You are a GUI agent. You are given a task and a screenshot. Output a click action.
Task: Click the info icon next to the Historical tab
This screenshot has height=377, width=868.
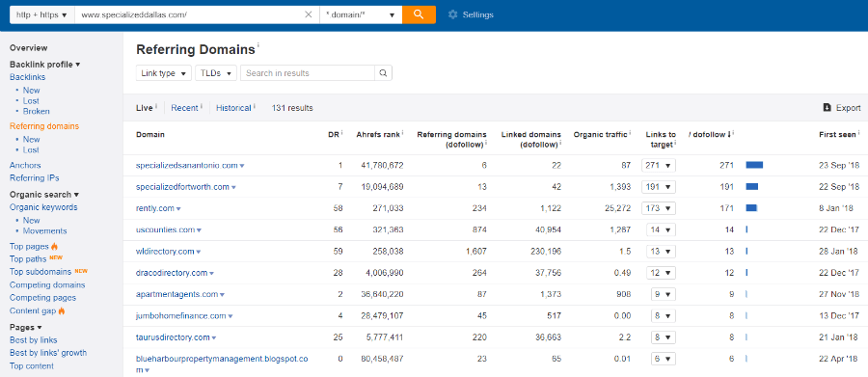(254, 106)
